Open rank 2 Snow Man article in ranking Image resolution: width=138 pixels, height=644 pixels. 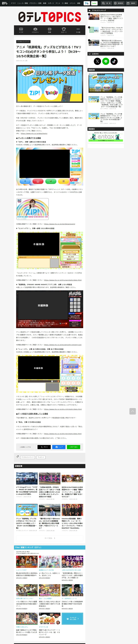106,31
